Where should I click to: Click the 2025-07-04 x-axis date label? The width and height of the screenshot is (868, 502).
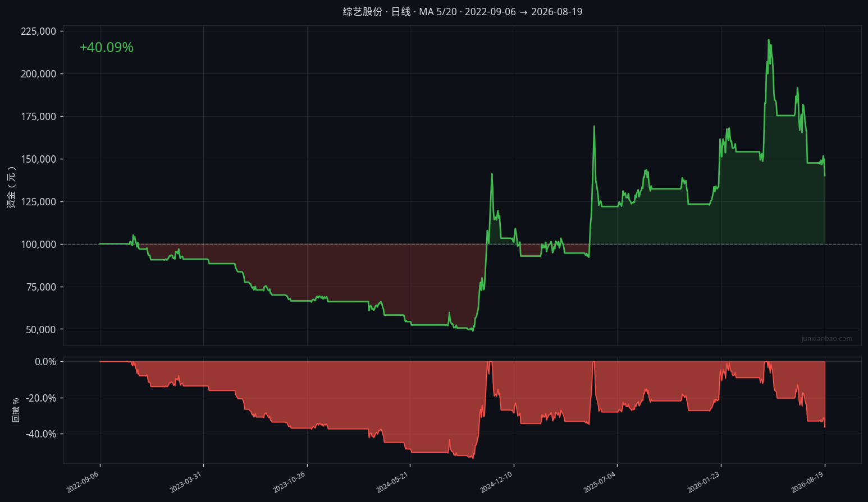(x=600, y=482)
